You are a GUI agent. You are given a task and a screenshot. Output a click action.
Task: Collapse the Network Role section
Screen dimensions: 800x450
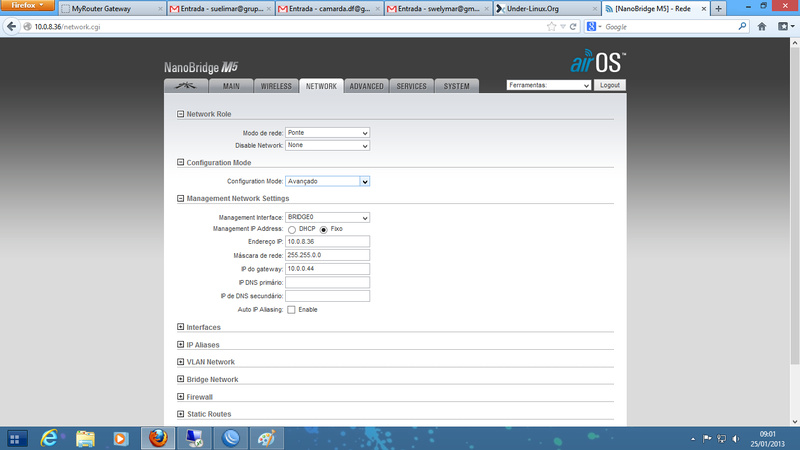click(x=180, y=114)
